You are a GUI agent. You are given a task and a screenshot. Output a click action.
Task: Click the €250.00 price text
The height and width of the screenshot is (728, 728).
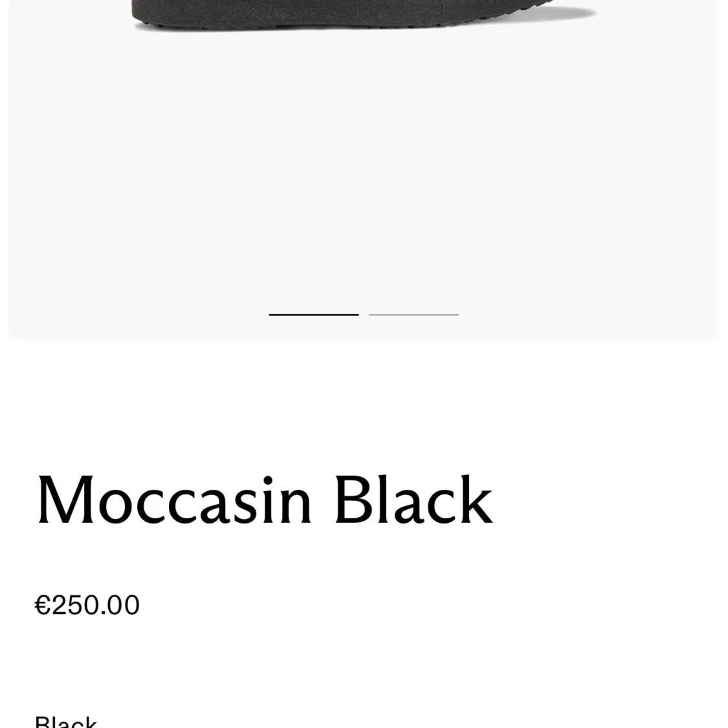click(x=87, y=605)
